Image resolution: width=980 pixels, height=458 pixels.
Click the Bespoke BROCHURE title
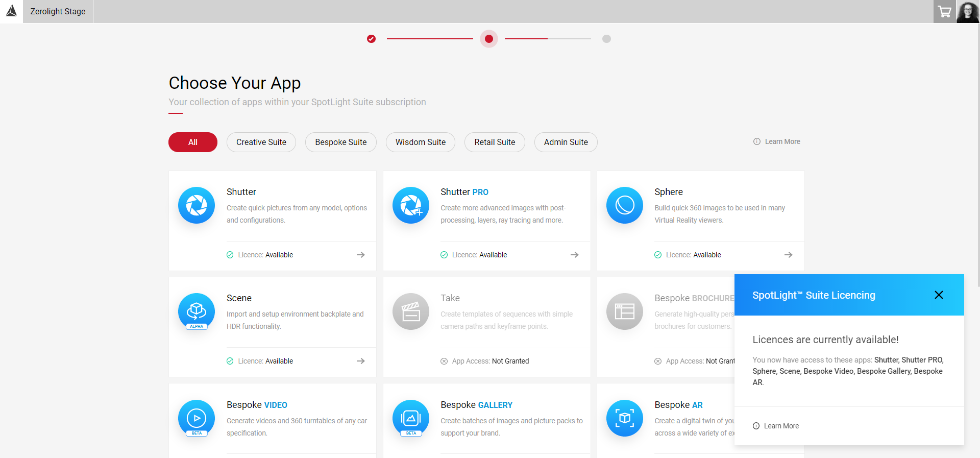click(x=694, y=298)
